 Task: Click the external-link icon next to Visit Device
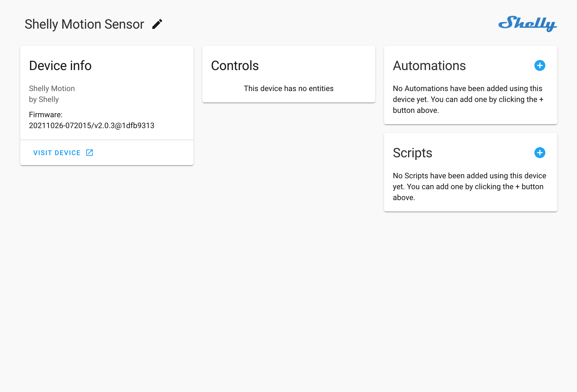point(90,153)
